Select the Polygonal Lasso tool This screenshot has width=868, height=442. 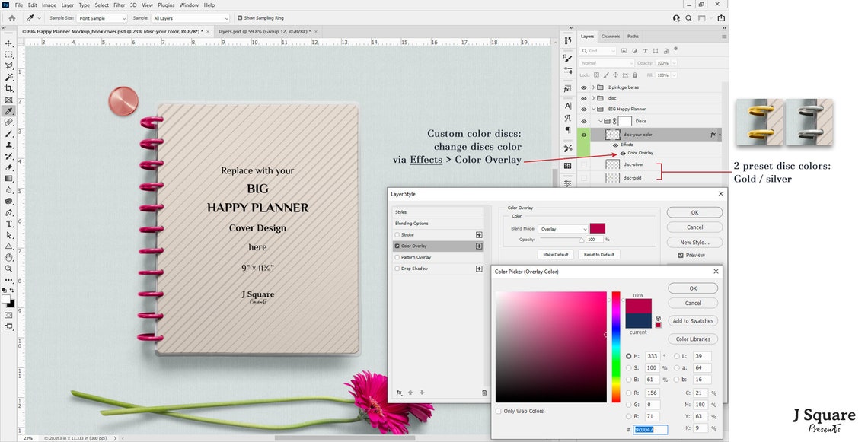tap(9, 66)
